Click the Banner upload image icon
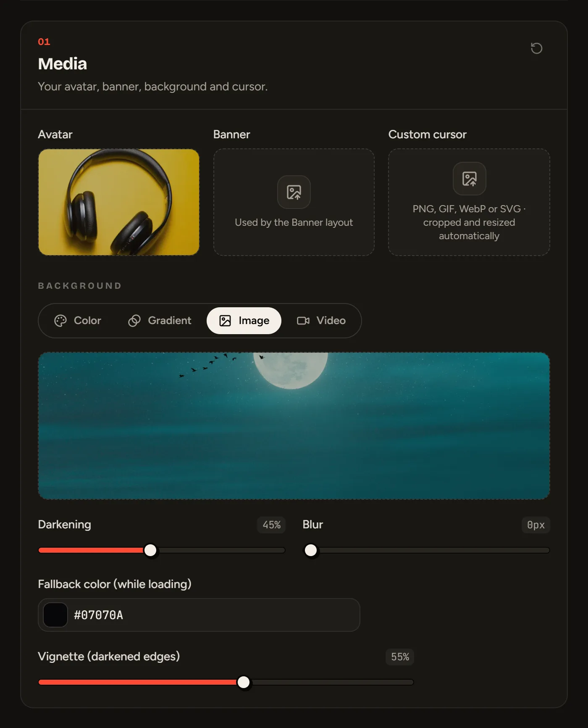Viewport: 588px width, 728px height. [294, 192]
